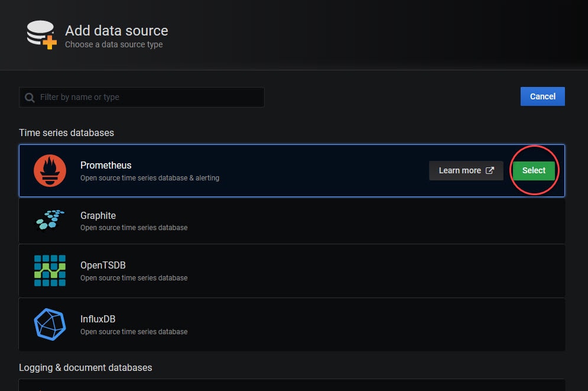
Task: Click the Logging & document databases heading
Action: tap(86, 368)
